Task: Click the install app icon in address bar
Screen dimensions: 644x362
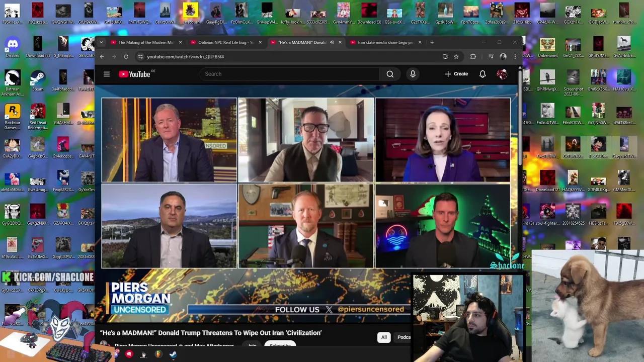Action: (445, 57)
